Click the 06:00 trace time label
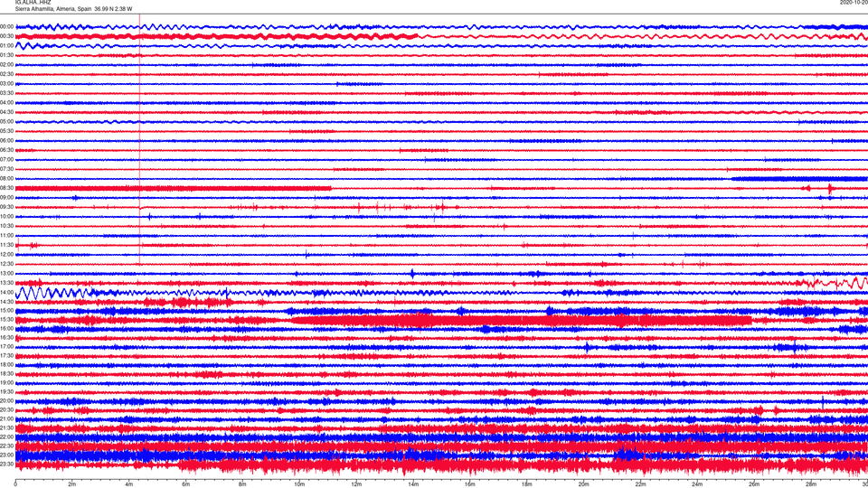 (7, 141)
